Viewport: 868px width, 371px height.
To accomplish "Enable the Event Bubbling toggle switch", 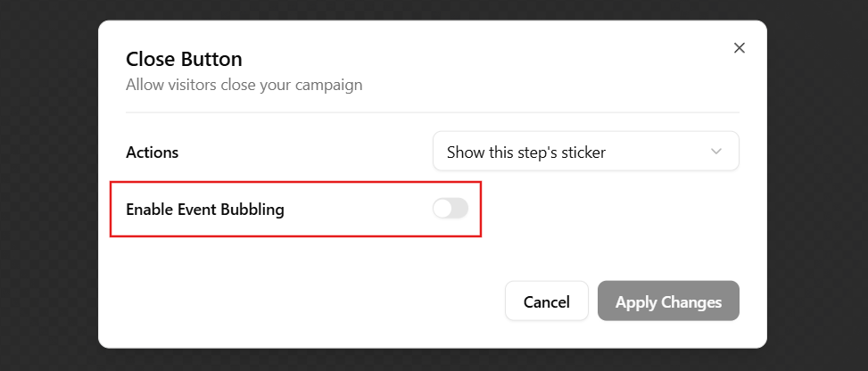I will [x=450, y=209].
